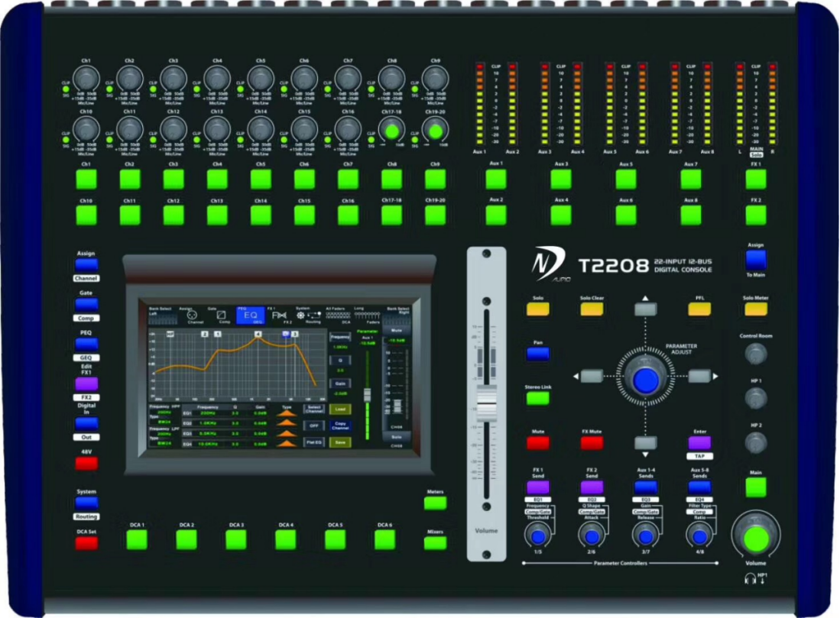The height and width of the screenshot is (618, 840).
Task: Click the down arrow navigation button
Action: 646,443
